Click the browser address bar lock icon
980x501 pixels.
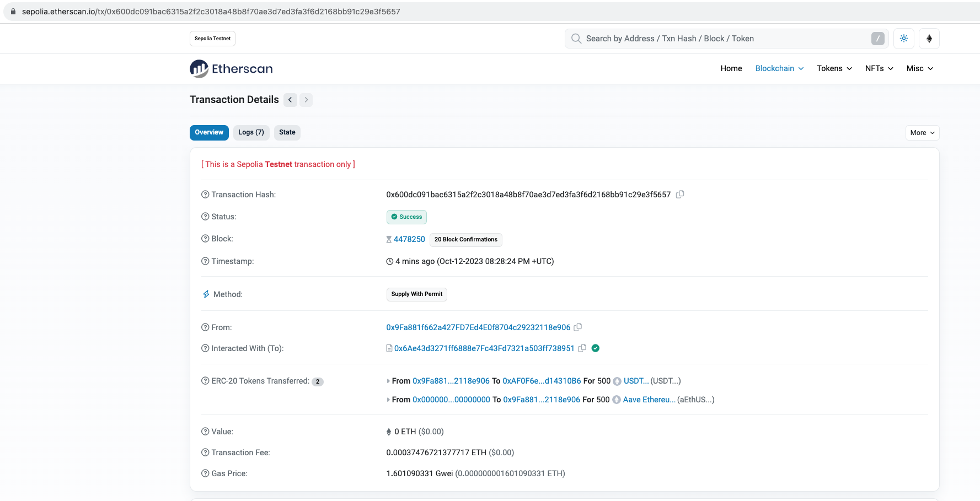[x=13, y=12]
